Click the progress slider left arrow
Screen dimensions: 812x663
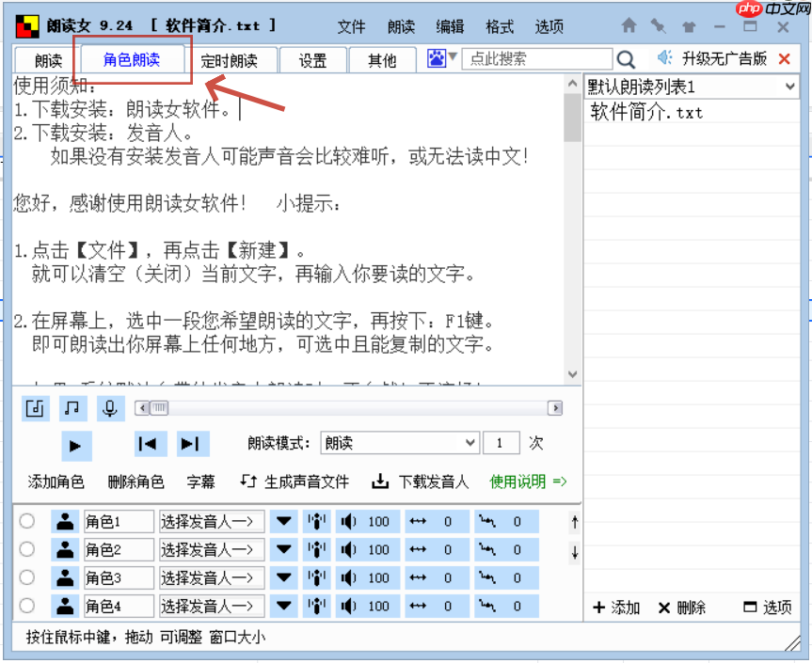pos(142,408)
